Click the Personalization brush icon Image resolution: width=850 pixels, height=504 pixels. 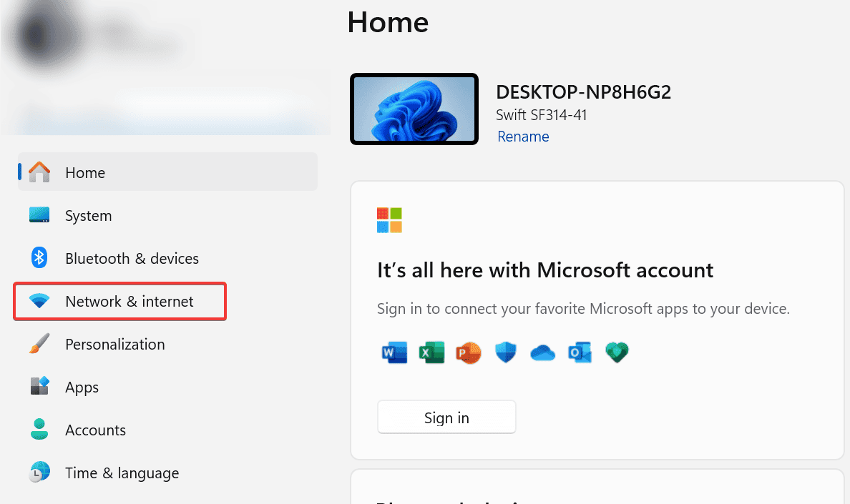point(39,344)
